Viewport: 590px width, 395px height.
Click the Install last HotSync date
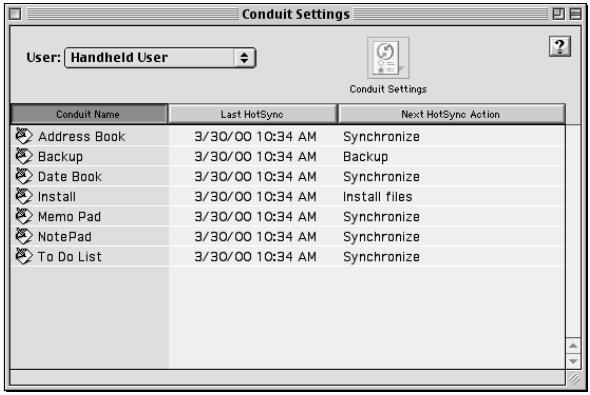[x=255, y=196]
